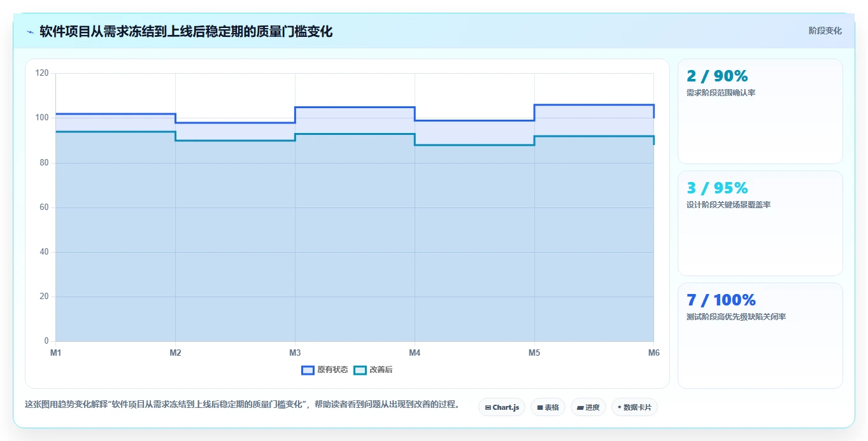Click the 40 y-axis tick label

(44, 252)
